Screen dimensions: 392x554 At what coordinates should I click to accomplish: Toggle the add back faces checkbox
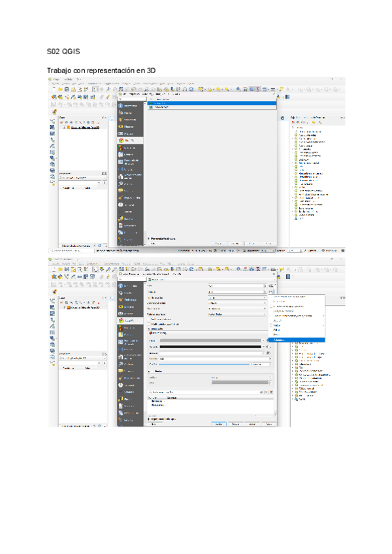pos(149,324)
